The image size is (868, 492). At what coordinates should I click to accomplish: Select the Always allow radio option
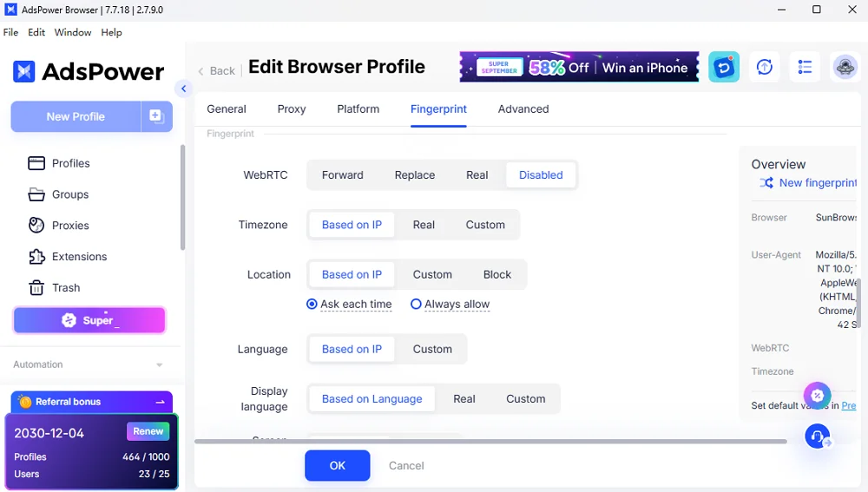pos(416,305)
